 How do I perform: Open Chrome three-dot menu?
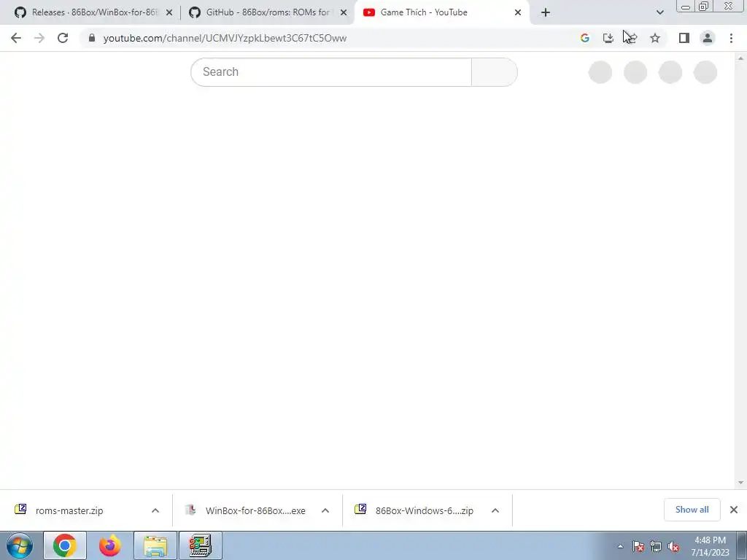tap(731, 38)
